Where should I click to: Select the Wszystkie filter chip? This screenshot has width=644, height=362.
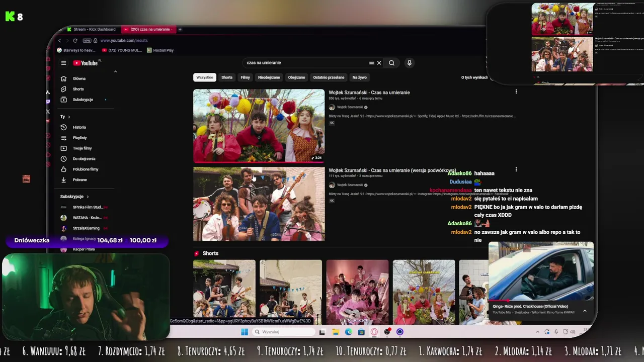pyautogui.click(x=205, y=77)
